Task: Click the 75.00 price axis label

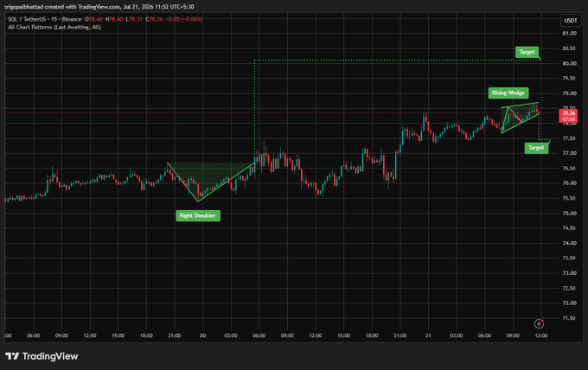Action: click(x=569, y=214)
